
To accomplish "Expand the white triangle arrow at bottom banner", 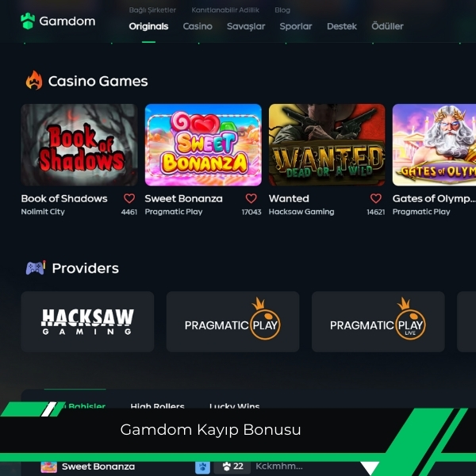I will click(370, 468).
